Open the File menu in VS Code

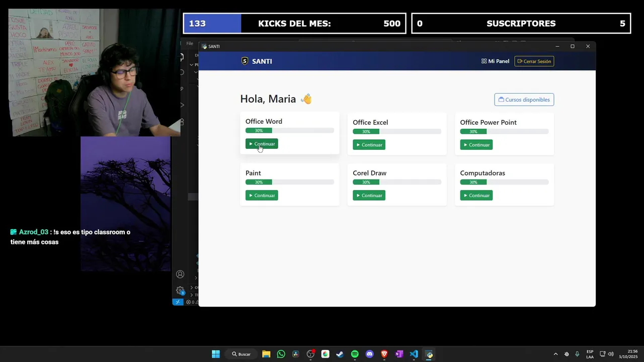(190, 43)
